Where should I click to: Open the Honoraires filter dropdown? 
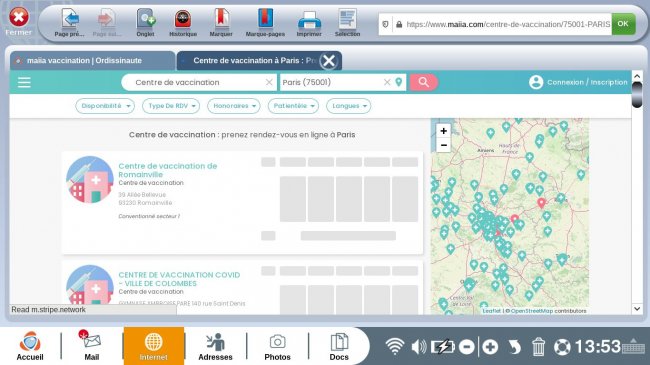[x=234, y=106]
